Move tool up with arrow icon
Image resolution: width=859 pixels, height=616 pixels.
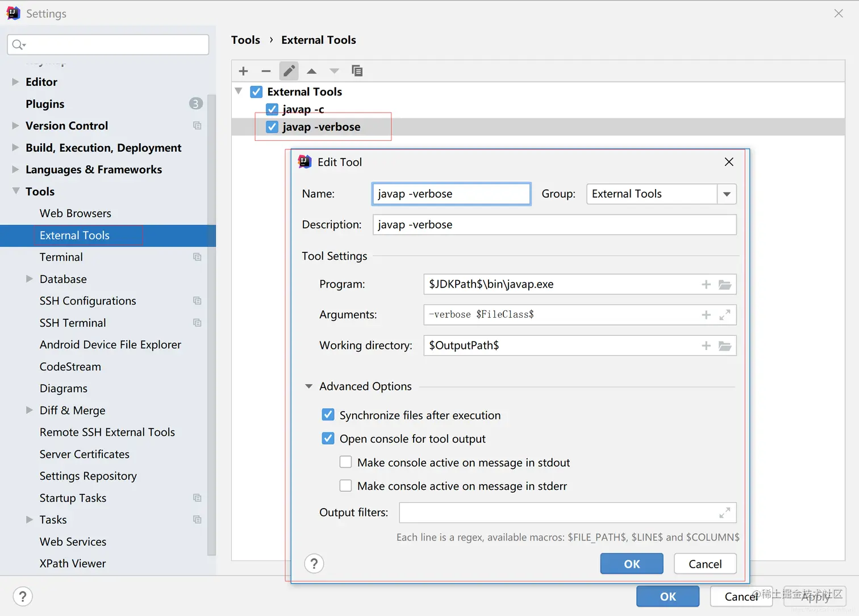311,71
